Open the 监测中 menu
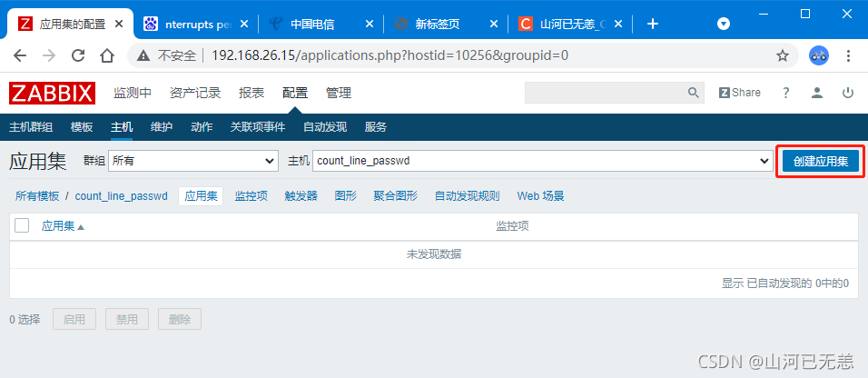The image size is (868, 378). [133, 93]
